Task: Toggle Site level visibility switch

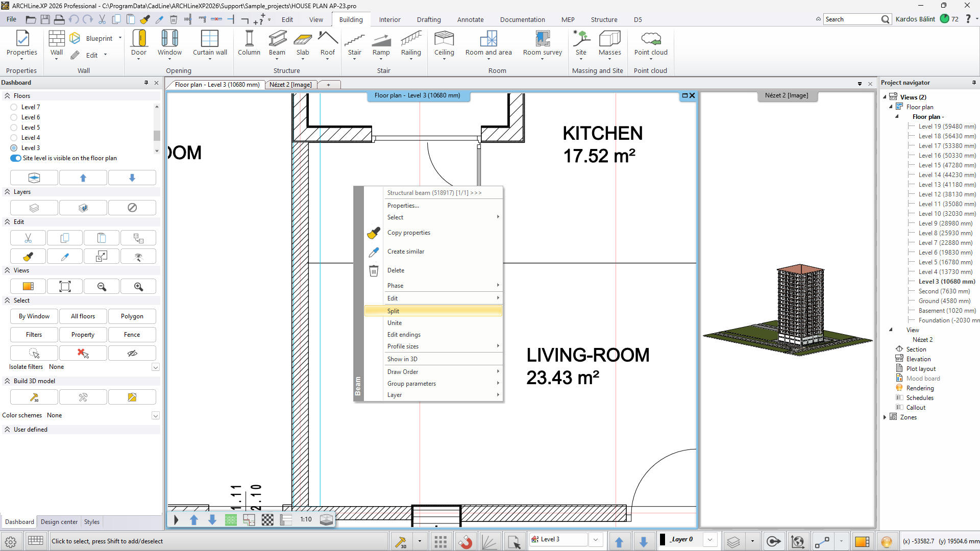Action: (16, 158)
